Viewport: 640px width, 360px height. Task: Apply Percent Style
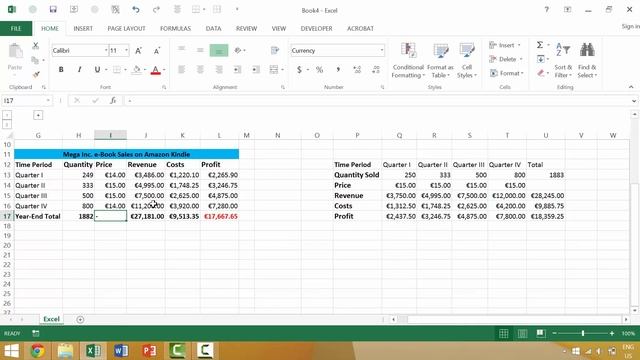click(319, 70)
